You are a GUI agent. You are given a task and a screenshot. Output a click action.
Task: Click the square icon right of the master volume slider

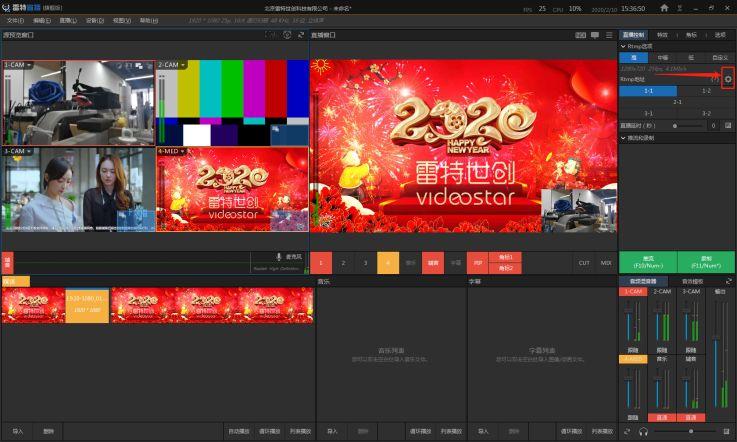pos(727,431)
